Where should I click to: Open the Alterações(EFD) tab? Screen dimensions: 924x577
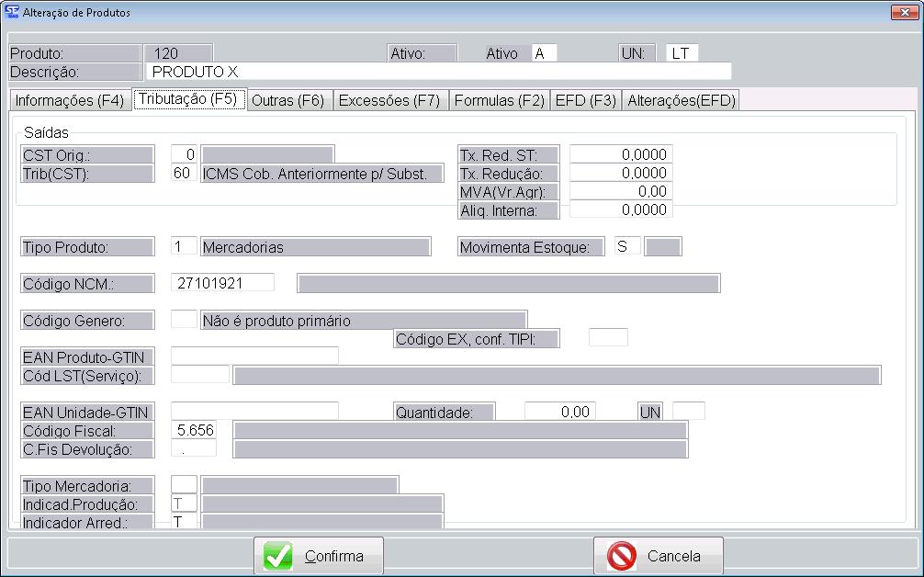pos(681,101)
